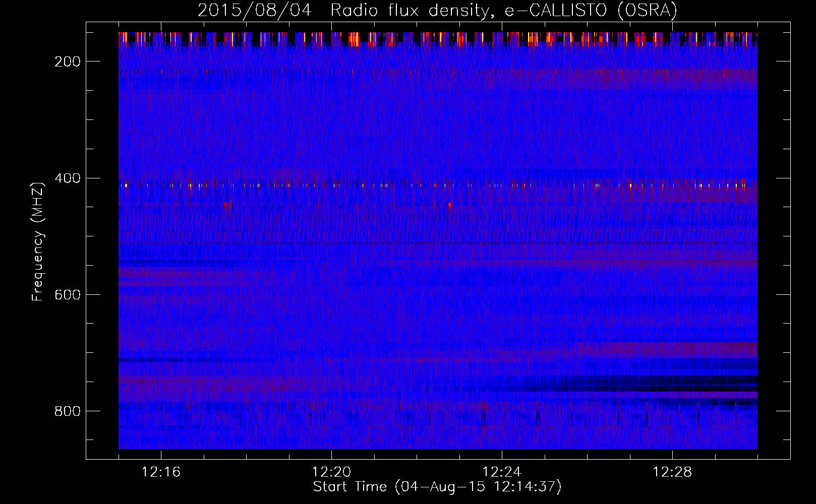Click the 400 frequency tick label
The height and width of the screenshot is (504, 816).
[x=68, y=178]
